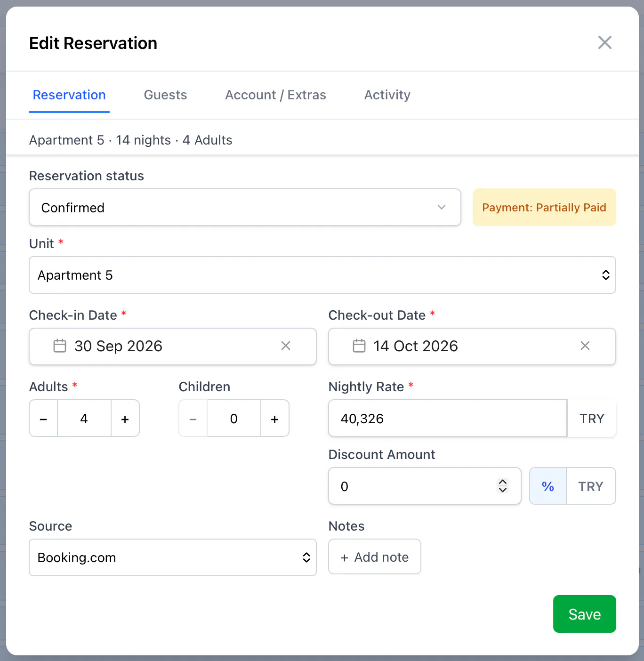Screen dimensions: 644x661
Task: Increase the number of children
Action: coord(275,419)
